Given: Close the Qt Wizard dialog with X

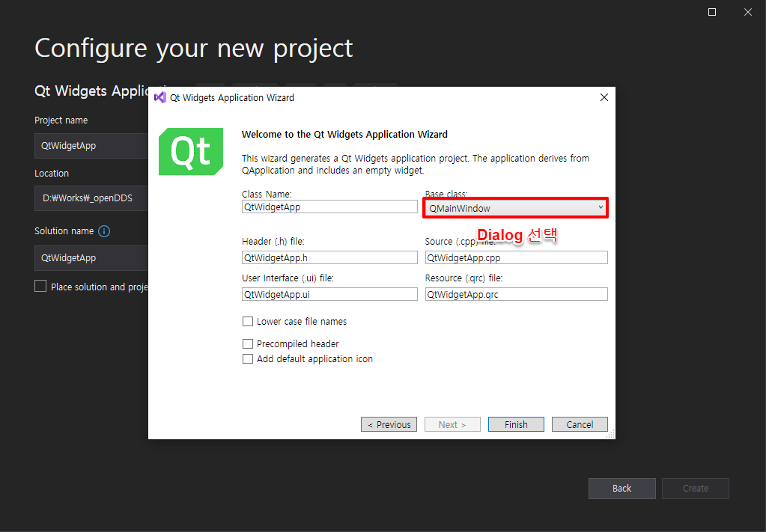Looking at the screenshot, I should coord(604,97).
